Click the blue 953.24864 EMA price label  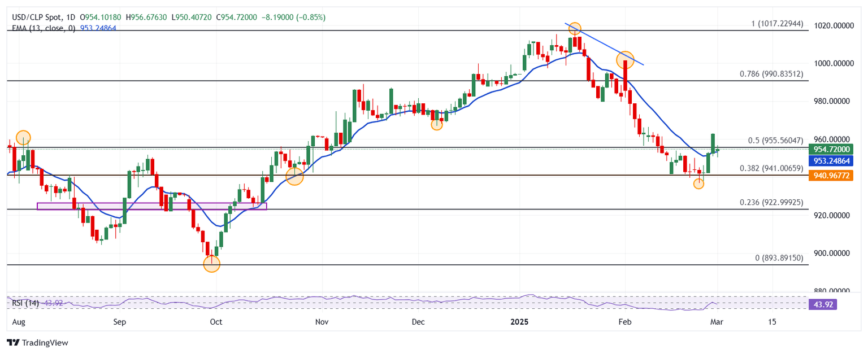click(x=831, y=161)
